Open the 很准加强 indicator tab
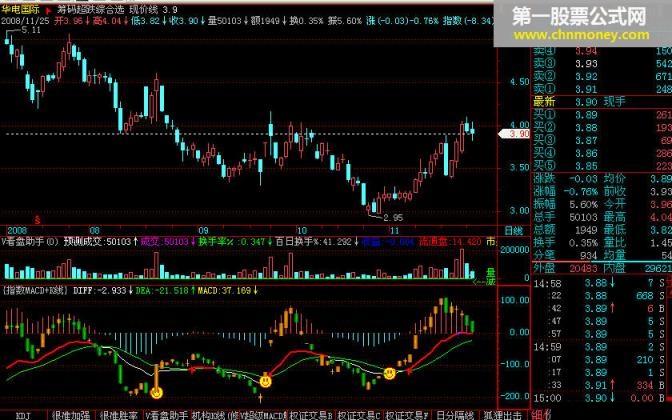The height and width of the screenshot is (420, 672). pos(70,415)
